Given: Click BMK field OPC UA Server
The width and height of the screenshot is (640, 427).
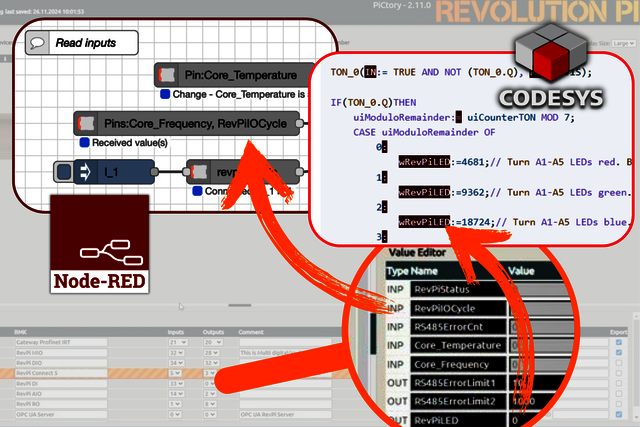Looking at the screenshot, I should click(x=61, y=414).
